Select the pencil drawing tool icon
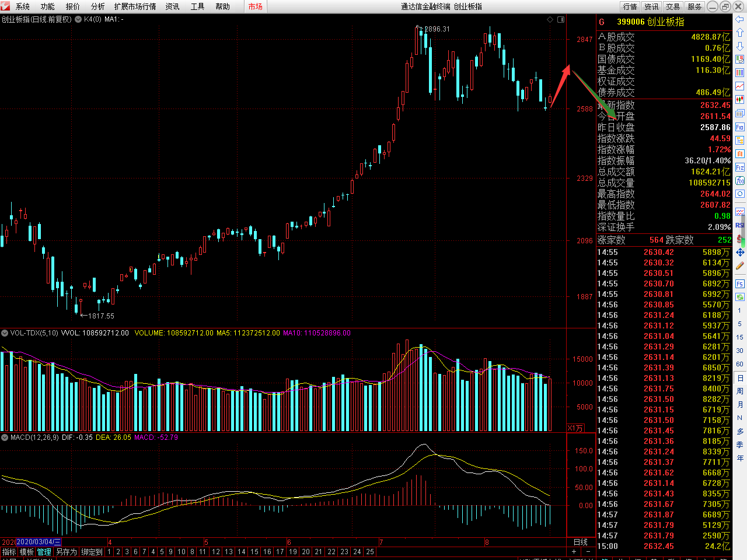This screenshot has height=560, width=747. (739, 265)
